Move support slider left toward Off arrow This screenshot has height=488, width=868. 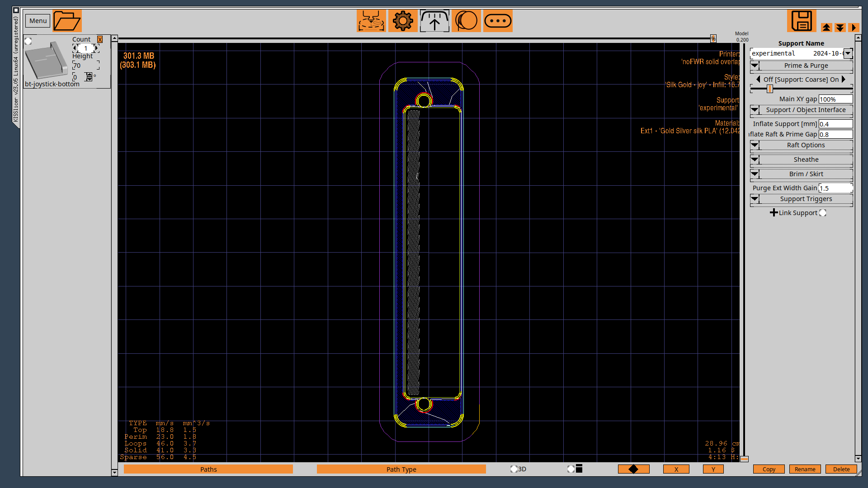click(758, 80)
